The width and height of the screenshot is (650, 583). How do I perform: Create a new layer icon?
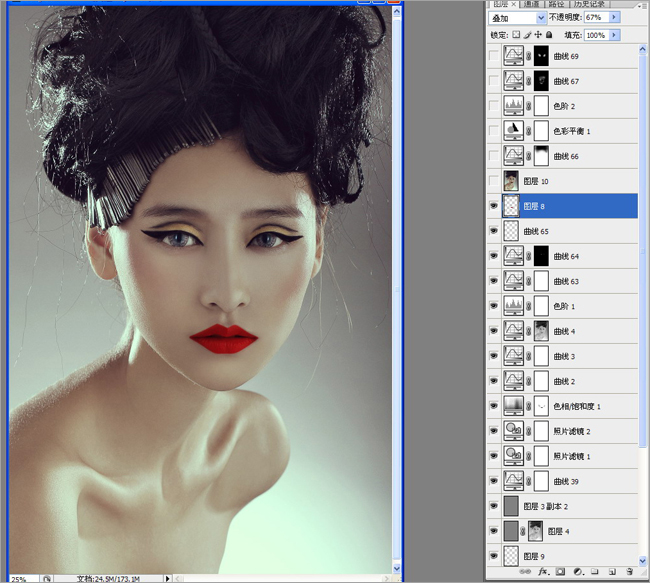[612, 571]
